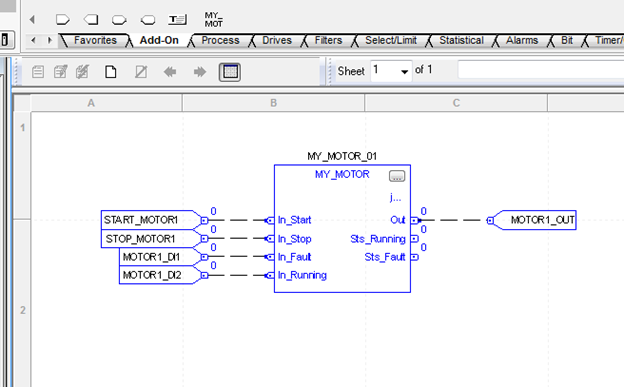Click the first edit routine toolbar icon

coord(38,72)
